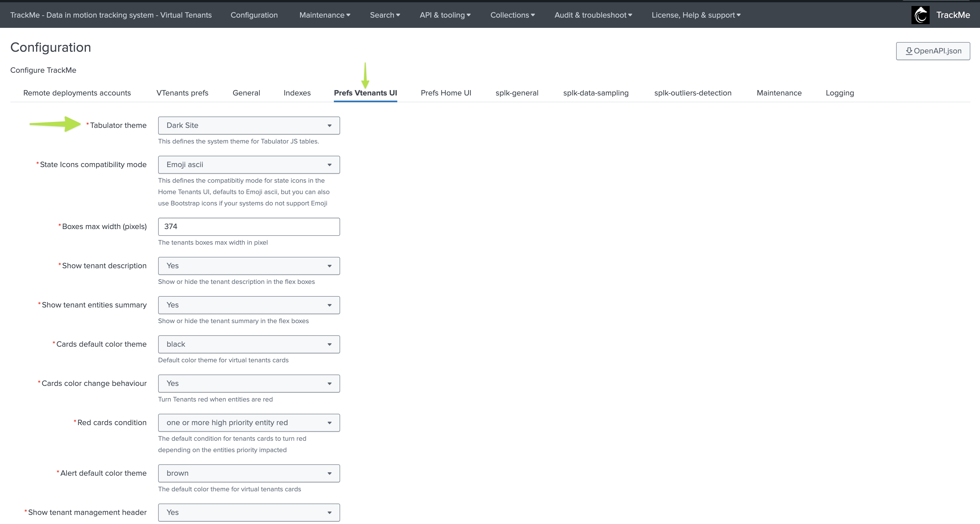Download the OpenAPI.json file
Image resolution: width=980 pixels, height=524 pixels.
[x=933, y=51]
